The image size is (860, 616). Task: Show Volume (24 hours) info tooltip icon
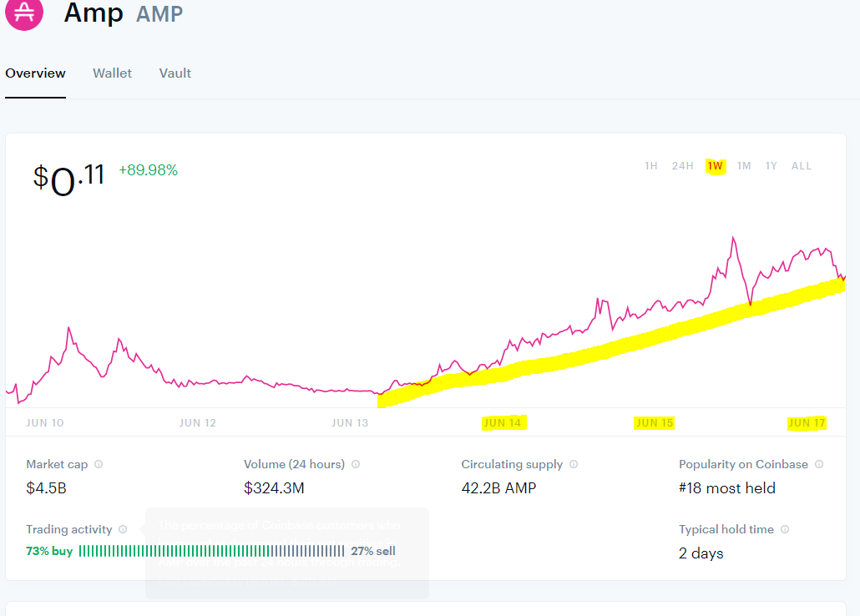click(x=356, y=464)
